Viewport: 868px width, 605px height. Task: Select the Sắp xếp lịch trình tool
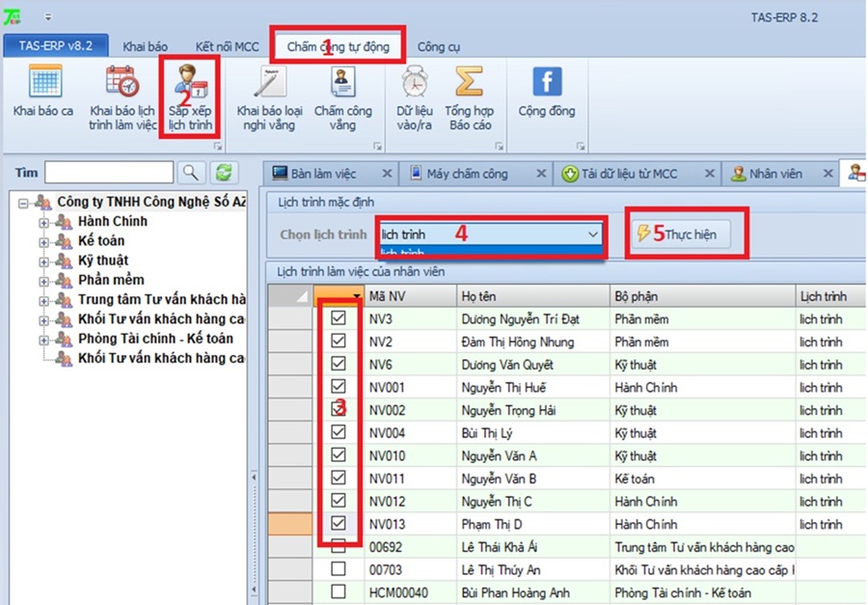(189, 82)
